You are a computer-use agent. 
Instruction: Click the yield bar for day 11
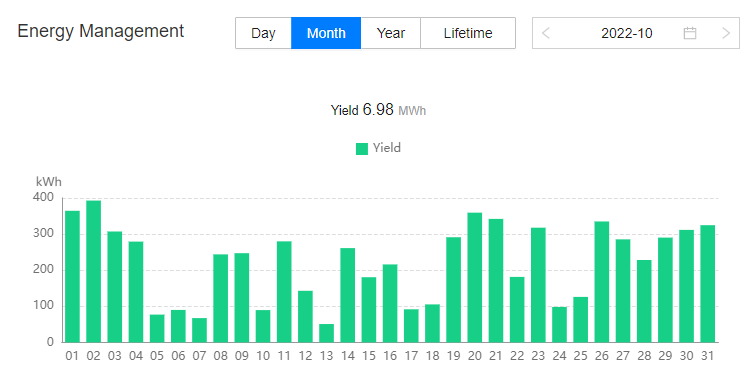[x=284, y=292]
